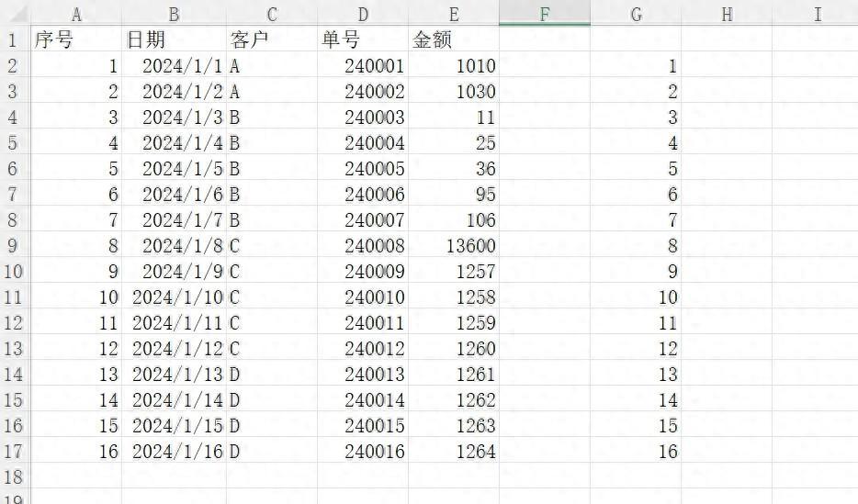
Task: Click the 日期 header cell
Action: coord(174,39)
